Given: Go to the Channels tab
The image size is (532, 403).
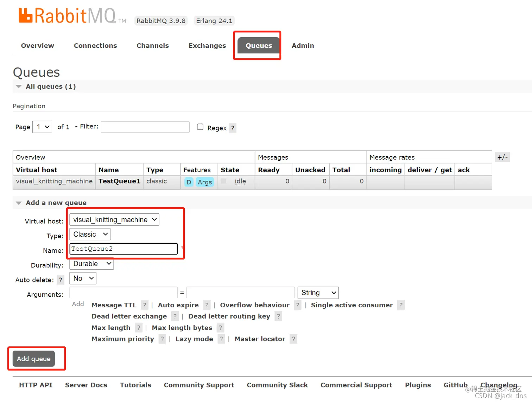Looking at the screenshot, I should pos(153,46).
